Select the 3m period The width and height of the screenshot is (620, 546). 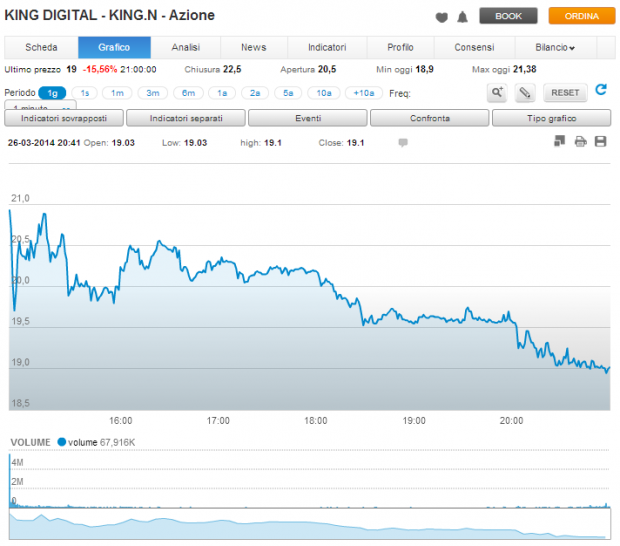(x=153, y=93)
